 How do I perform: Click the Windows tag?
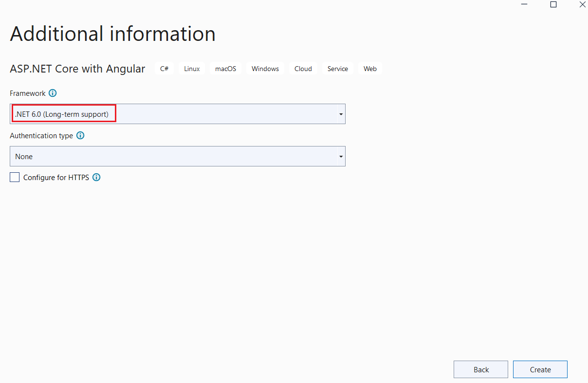(265, 69)
